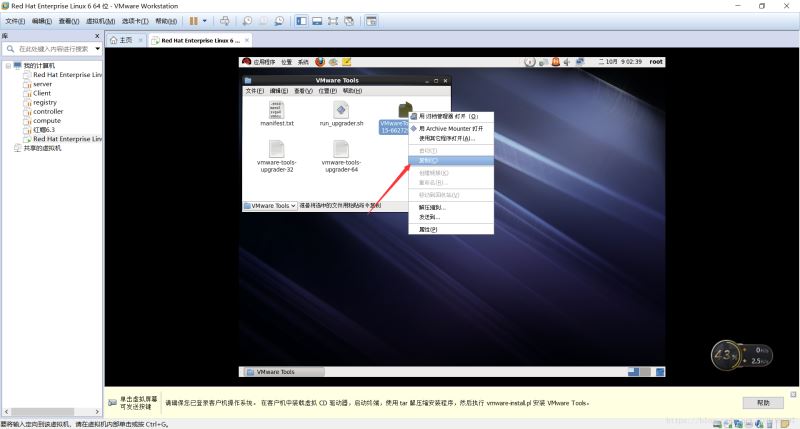
Task: Close the library sidebar panel
Action: (x=97, y=35)
